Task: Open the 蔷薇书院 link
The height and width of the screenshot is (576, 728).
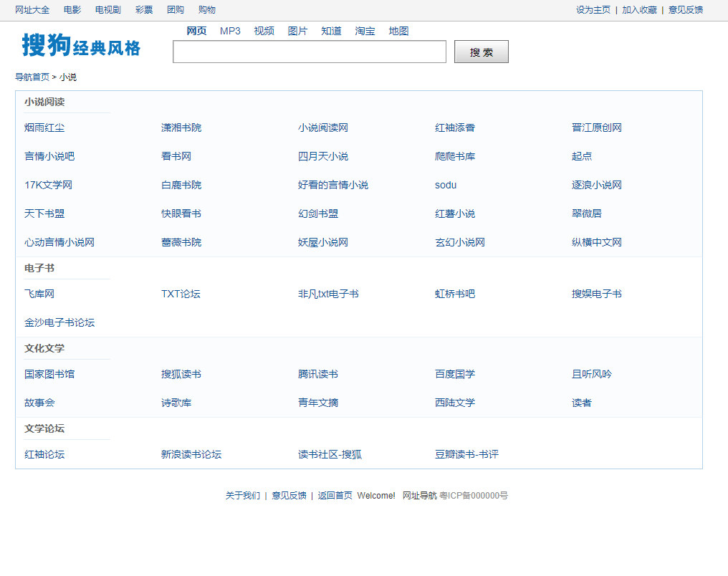Action: tap(181, 242)
